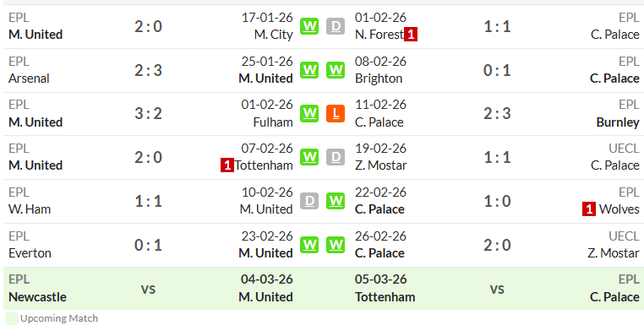
Task: Open the Arsenal 2:3 M. United score
Action: (x=148, y=71)
